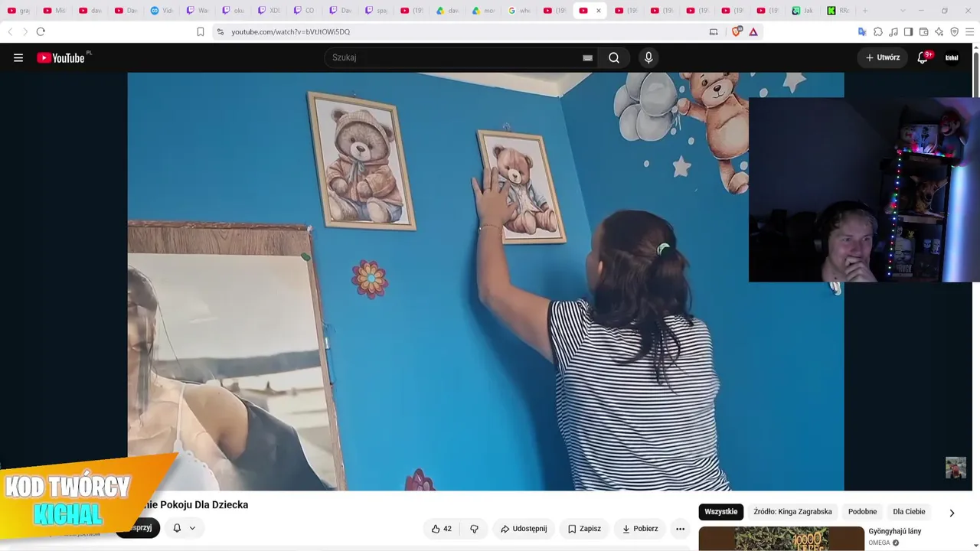The width and height of the screenshot is (980, 551).
Task: Open the YouTube guide hamburger menu
Action: [x=18, y=57]
